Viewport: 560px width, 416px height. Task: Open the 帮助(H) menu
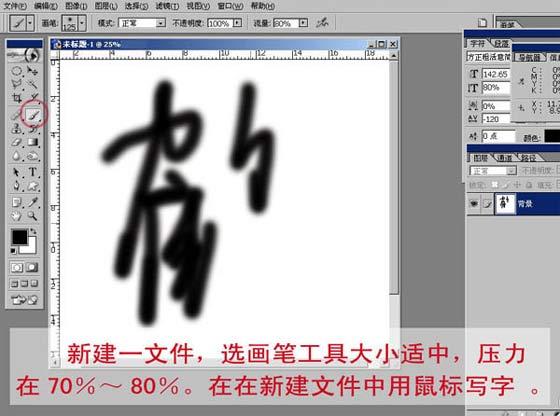click(x=262, y=6)
